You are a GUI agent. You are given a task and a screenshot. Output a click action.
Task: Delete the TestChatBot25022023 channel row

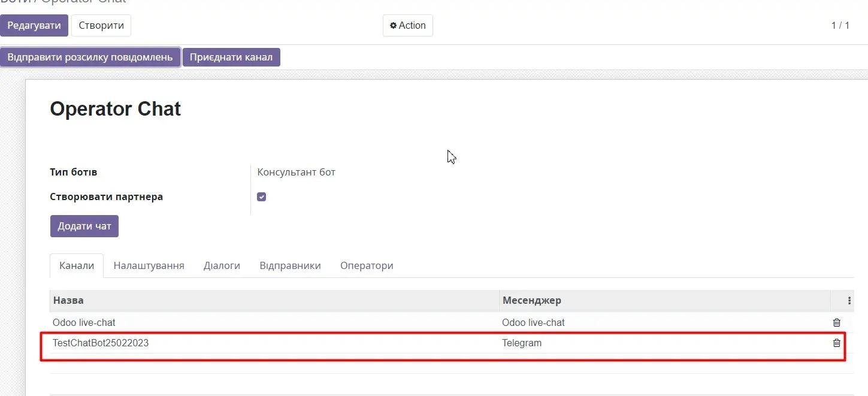click(x=837, y=343)
